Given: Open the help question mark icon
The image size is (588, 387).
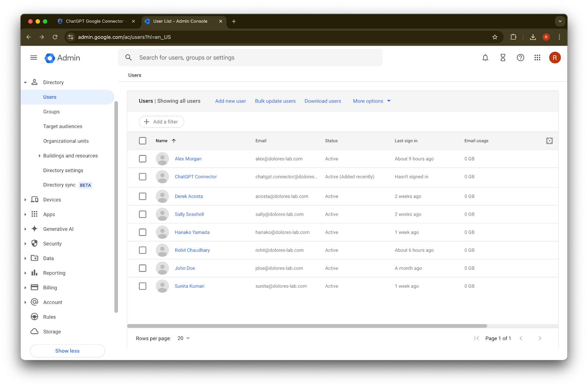Looking at the screenshot, I should coord(520,58).
